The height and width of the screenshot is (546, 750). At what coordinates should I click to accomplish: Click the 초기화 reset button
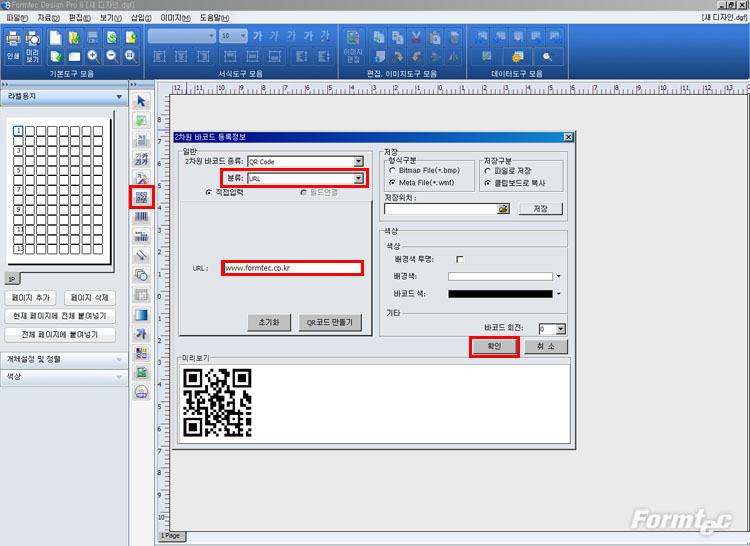point(269,322)
